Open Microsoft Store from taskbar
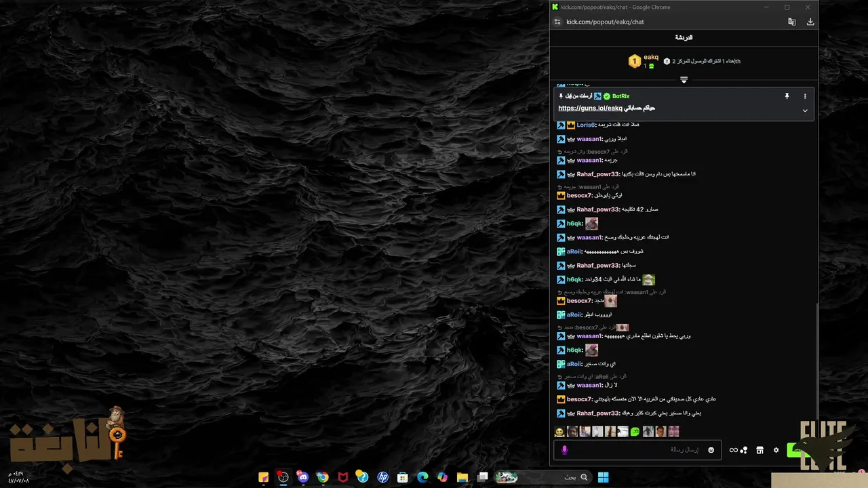 click(x=403, y=477)
